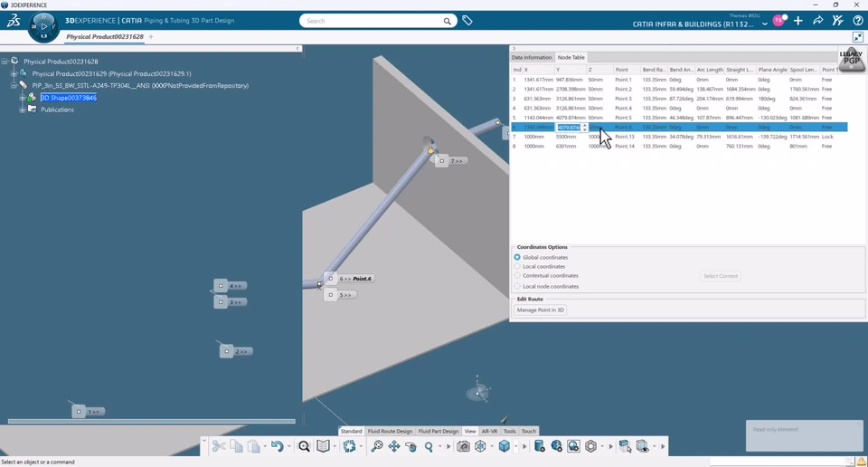The width and height of the screenshot is (868, 467).
Task: Collapse the PIP_3in_5S_BW pipe tree node
Action: pyautogui.click(x=14, y=85)
